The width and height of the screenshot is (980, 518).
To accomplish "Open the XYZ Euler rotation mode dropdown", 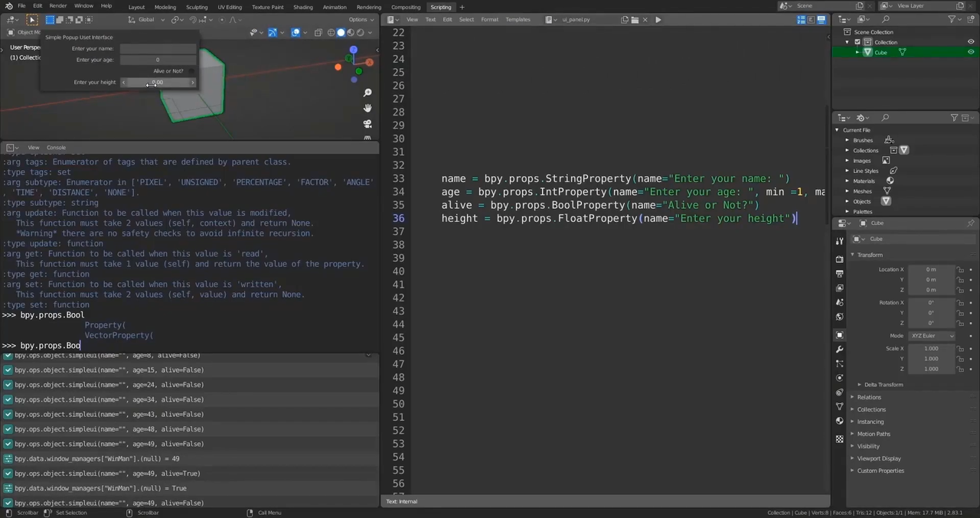I will click(932, 336).
